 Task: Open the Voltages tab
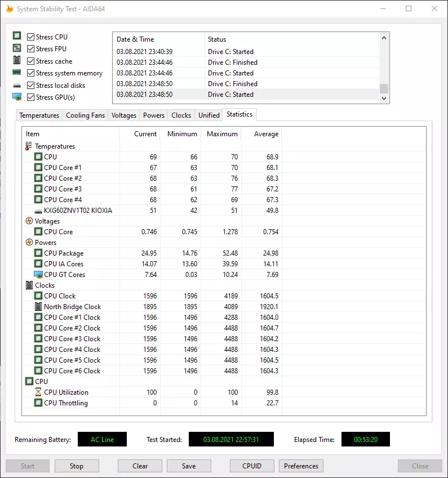pyautogui.click(x=123, y=115)
